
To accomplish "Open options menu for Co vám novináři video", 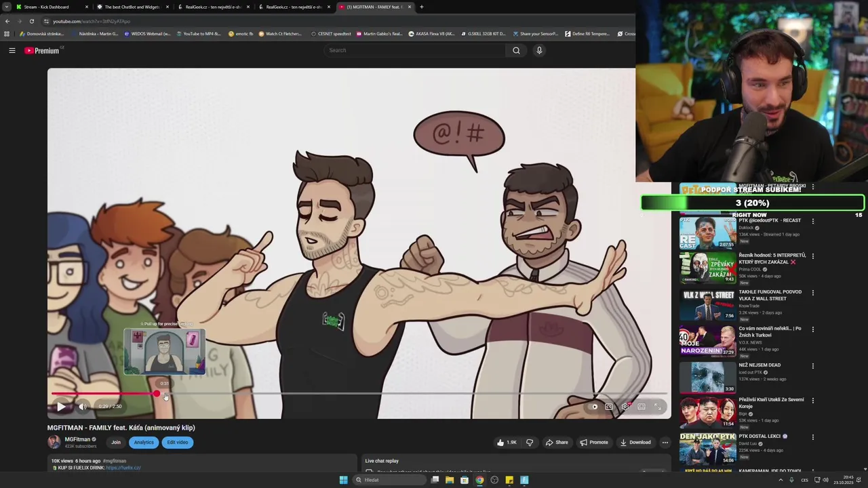I will (813, 329).
